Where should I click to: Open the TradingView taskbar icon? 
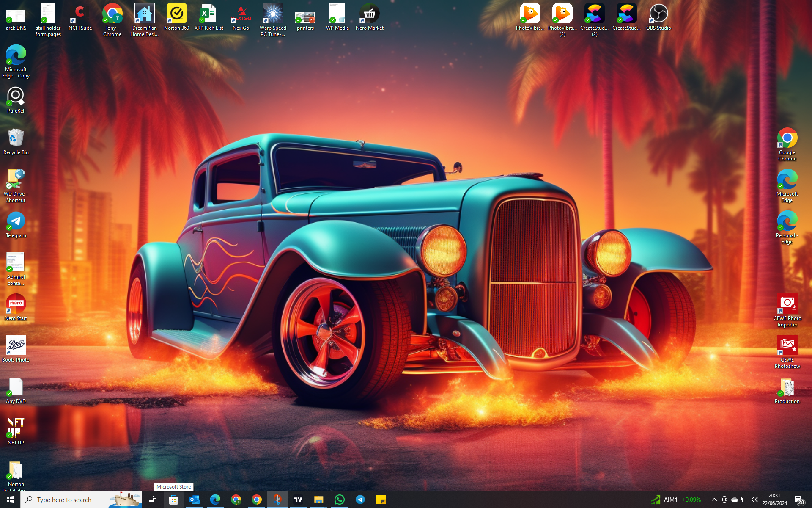(298, 500)
